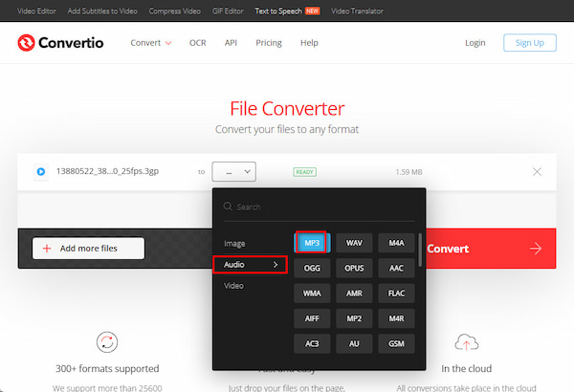574x392 pixels.
Task: Choose FLAC as the output format
Action: (396, 294)
